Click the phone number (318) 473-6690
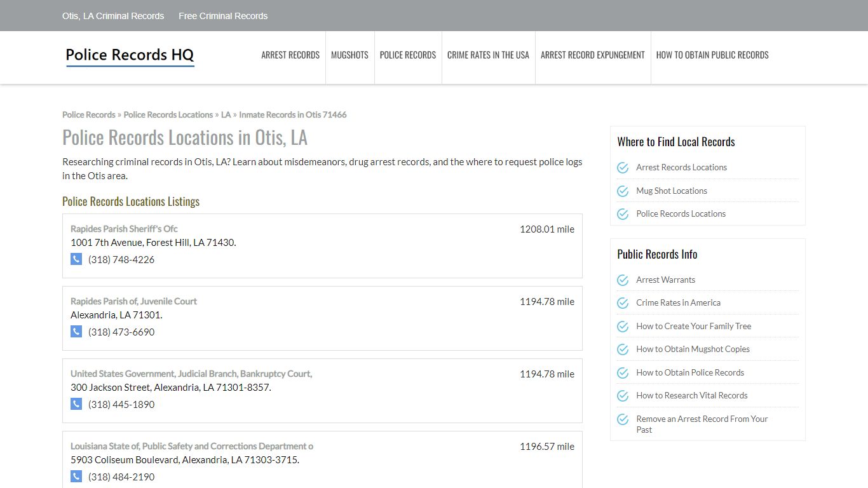868x488 pixels. (121, 332)
